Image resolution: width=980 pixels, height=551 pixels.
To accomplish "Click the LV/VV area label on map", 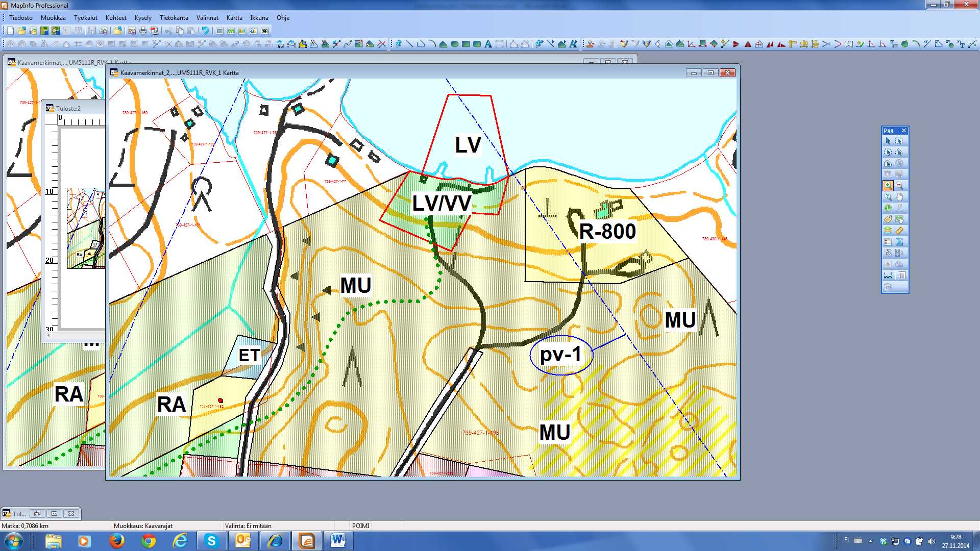I will [x=442, y=204].
